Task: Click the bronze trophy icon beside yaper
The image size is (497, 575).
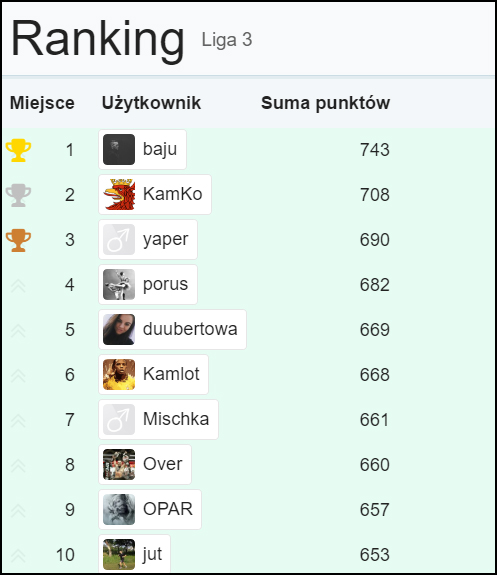Action: (x=18, y=240)
